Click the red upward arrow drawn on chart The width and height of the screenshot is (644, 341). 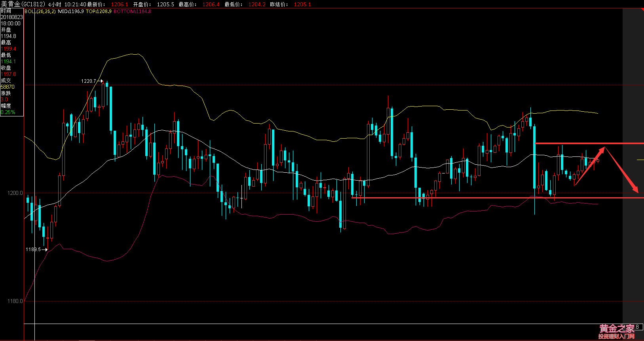click(589, 166)
